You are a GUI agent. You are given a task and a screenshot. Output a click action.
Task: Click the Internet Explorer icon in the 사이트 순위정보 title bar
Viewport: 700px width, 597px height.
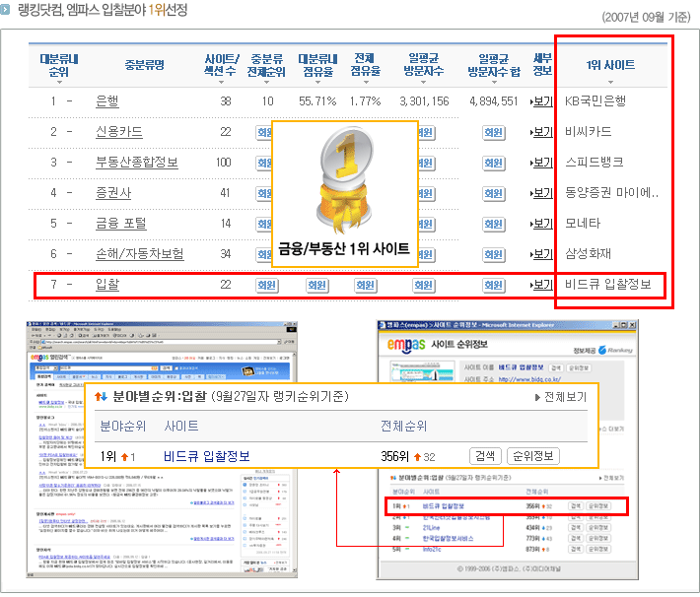click(x=383, y=325)
